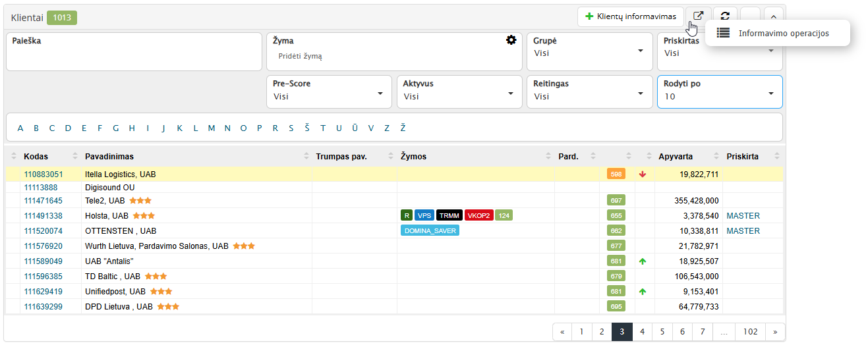Image resolution: width=868 pixels, height=347 pixels.
Task: Click the refresh clients list icon
Action: 725,16
